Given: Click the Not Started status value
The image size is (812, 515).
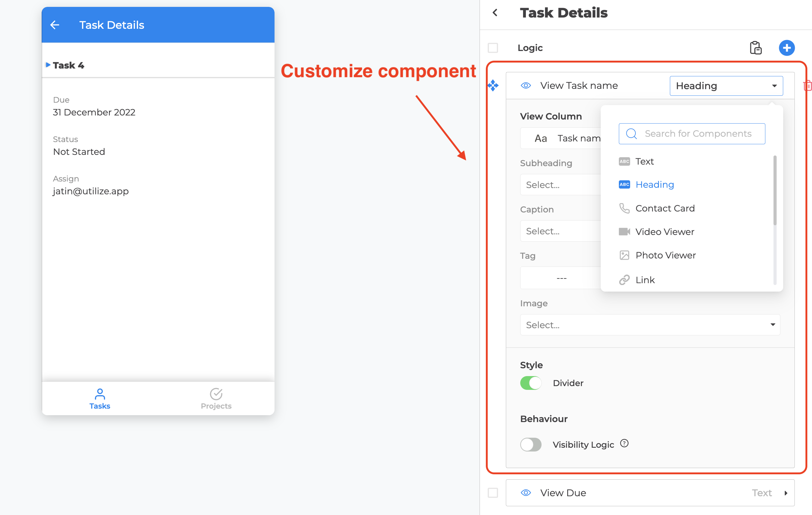Looking at the screenshot, I should click(79, 152).
